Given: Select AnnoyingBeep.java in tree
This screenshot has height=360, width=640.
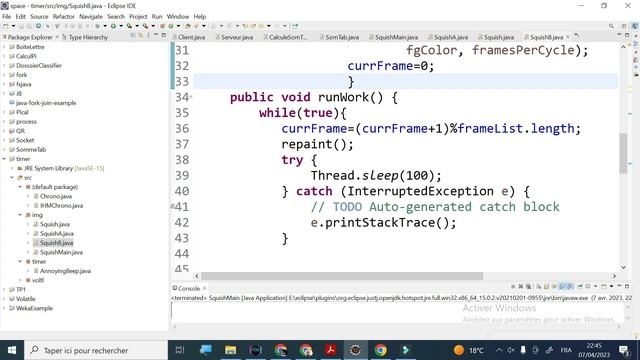Looking at the screenshot, I should 65,271.
